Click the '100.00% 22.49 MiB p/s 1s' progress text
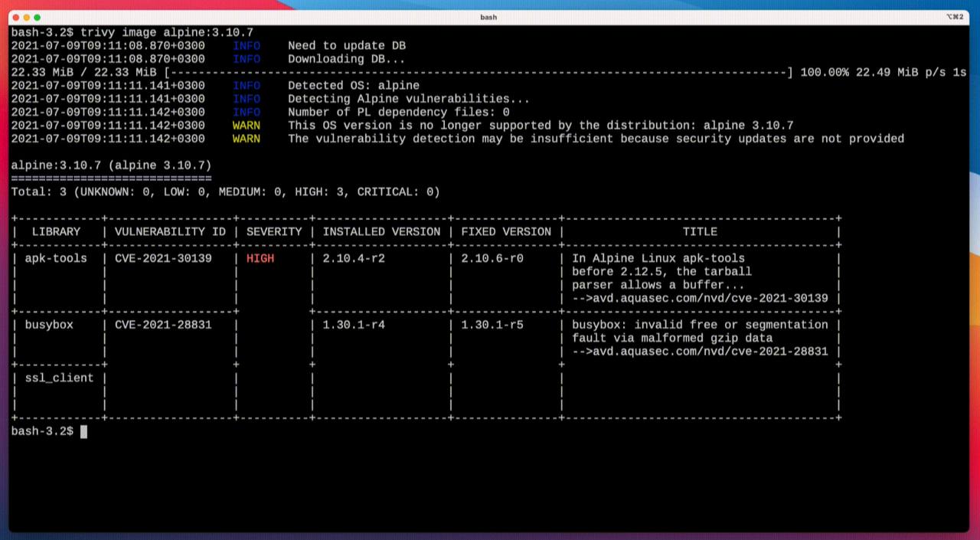 (884, 72)
